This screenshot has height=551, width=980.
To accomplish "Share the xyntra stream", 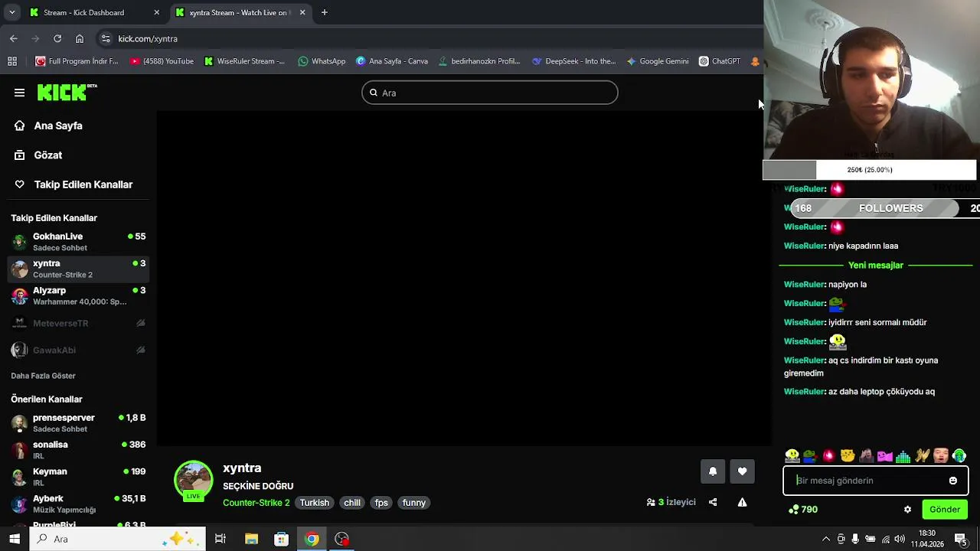I will (x=713, y=502).
